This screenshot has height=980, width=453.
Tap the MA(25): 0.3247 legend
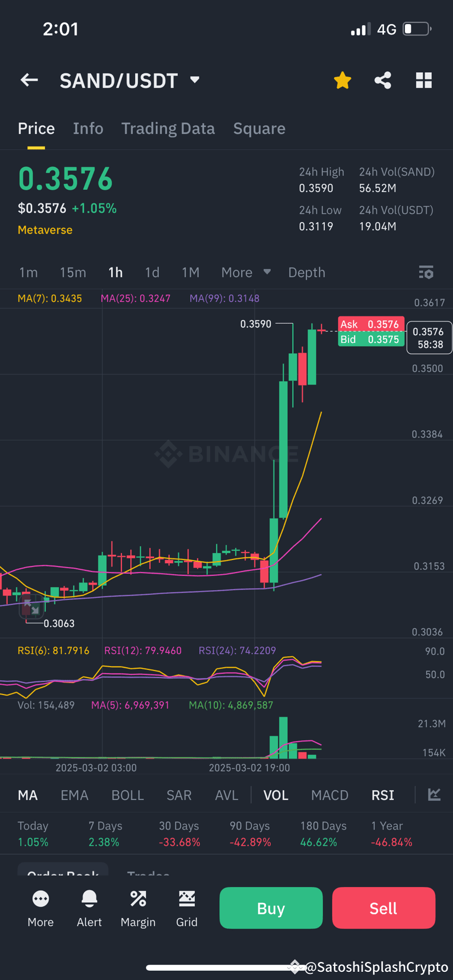click(x=135, y=299)
